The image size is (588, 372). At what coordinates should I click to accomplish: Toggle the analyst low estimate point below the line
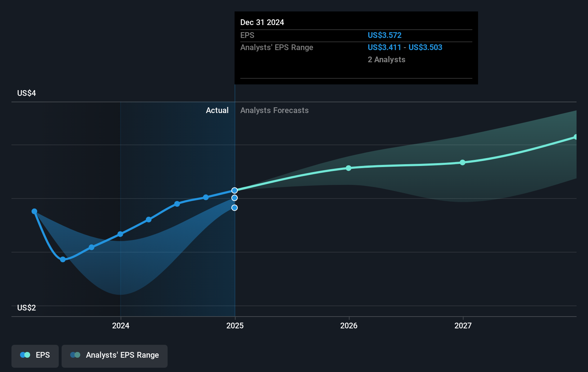[235, 207]
